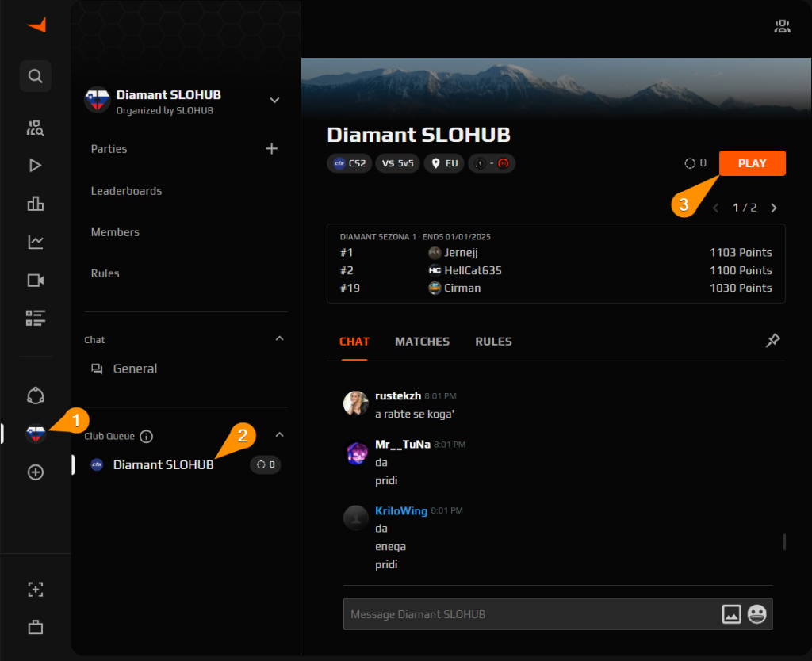The image size is (812, 661).
Task: Switch to the RULES tab
Action: coord(493,342)
